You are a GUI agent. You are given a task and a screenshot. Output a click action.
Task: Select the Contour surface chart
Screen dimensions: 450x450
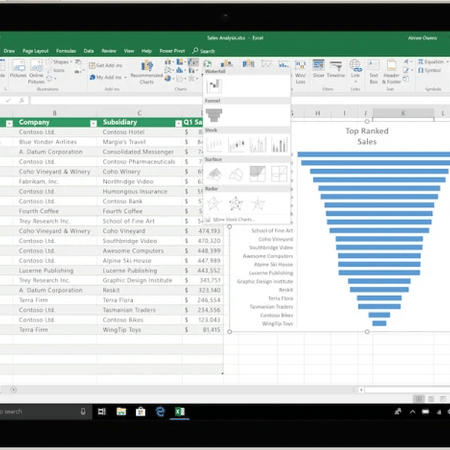point(258,174)
